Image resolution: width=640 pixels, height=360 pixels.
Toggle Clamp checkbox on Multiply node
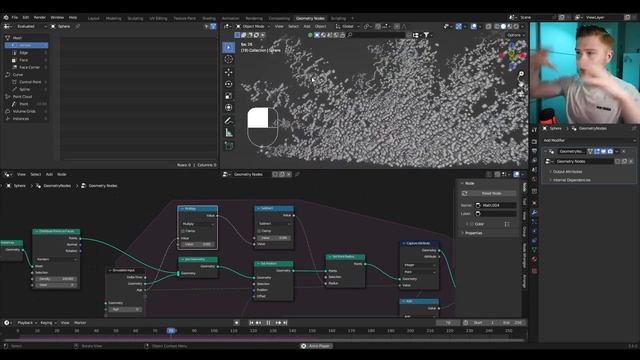183,231
